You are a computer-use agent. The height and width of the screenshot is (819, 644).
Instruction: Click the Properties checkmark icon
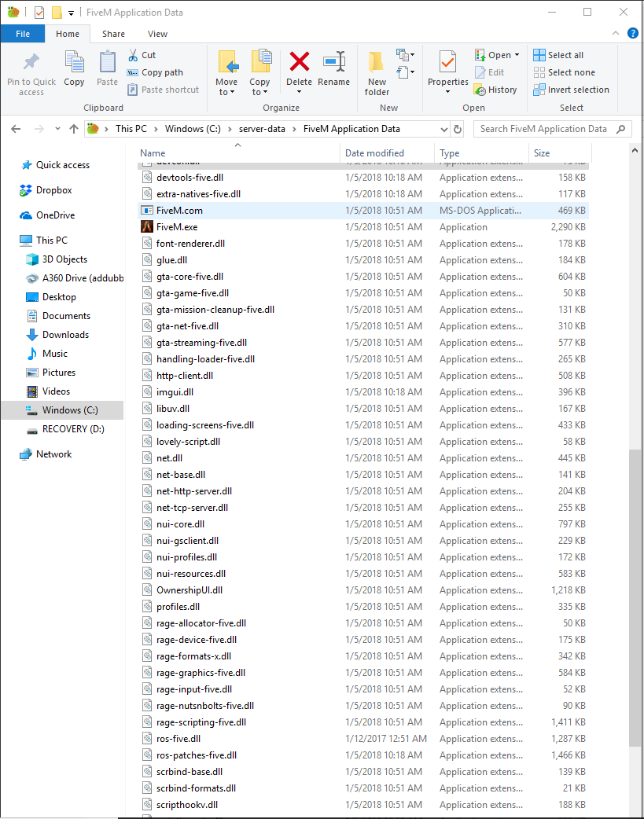tap(448, 61)
